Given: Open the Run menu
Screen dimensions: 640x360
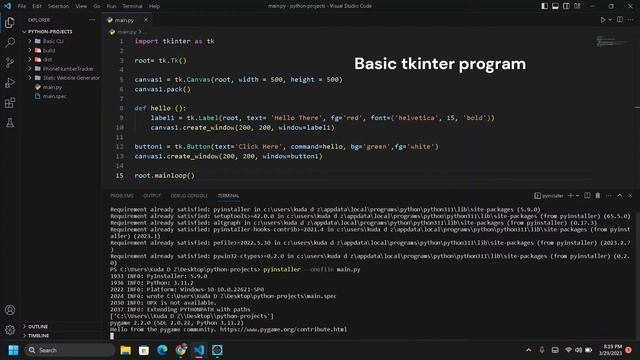Looking at the screenshot, I should (111, 6).
